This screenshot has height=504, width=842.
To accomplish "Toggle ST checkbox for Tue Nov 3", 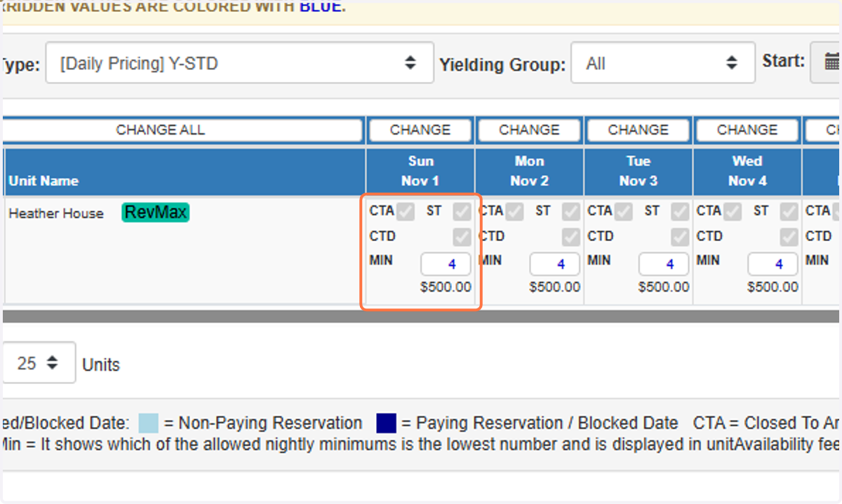I will click(x=680, y=211).
